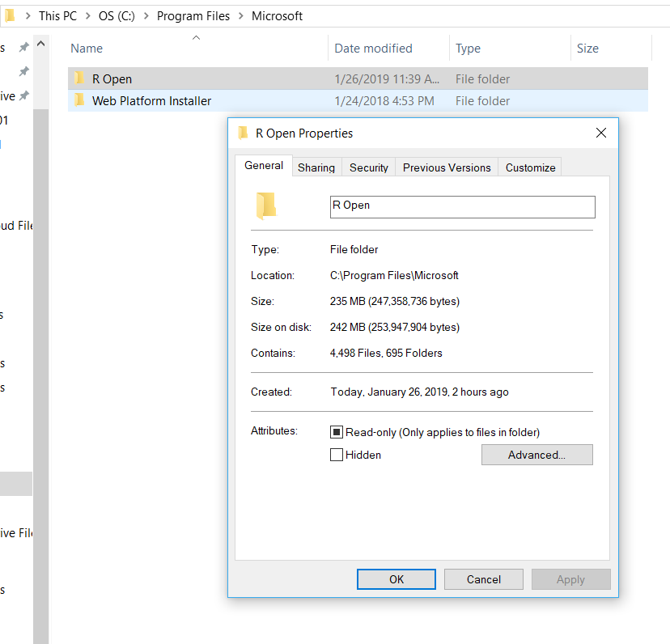This screenshot has height=644, width=670.
Task: Toggle the Read-only attribute checkbox
Action: 337,432
